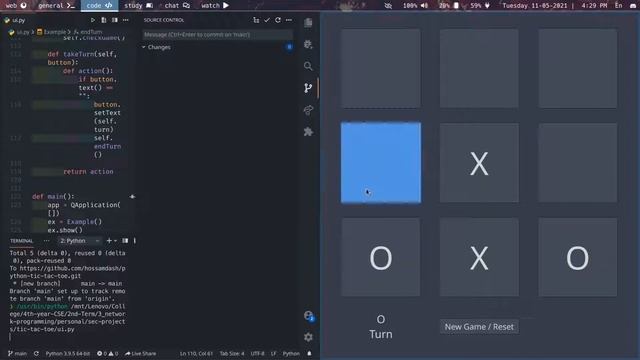The image size is (640, 360).
Task: Show errors and warnings count in status bar
Action: click(108, 353)
